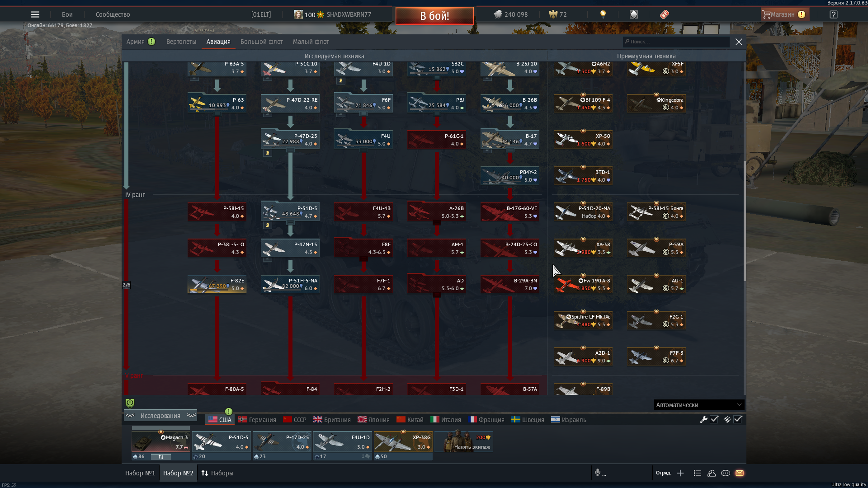Select the Британия nation tab
Viewport: 868px width, 488px height.
(x=332, y=420)
